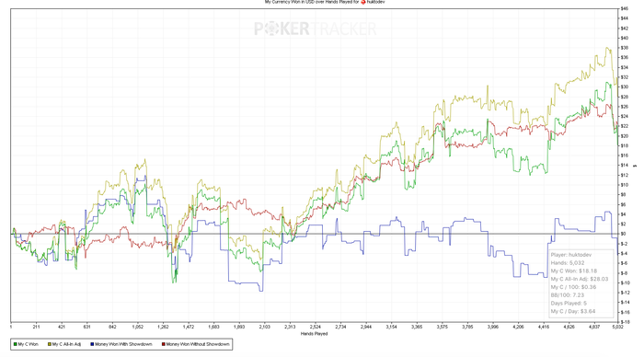The height and width of the screenshot is (357, 644).
Task: Click 'My C All-In Adj: $28.03' stats line
Action: coord(580,279)
